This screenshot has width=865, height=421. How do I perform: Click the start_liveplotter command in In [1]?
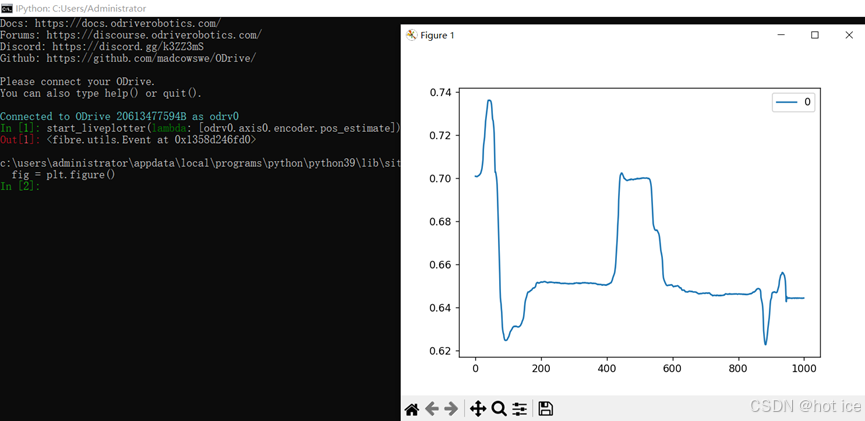[223, 129]
